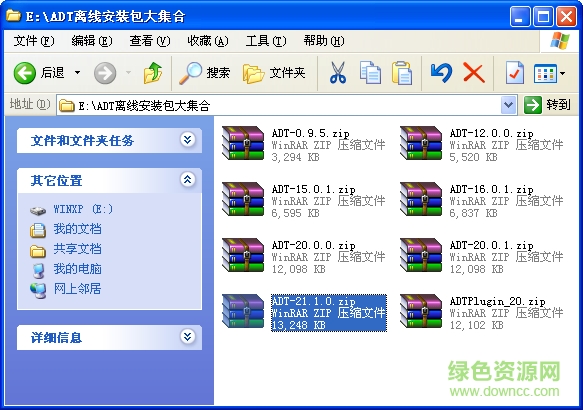Click the 我的电脑 computer icon

coord(38,270)
